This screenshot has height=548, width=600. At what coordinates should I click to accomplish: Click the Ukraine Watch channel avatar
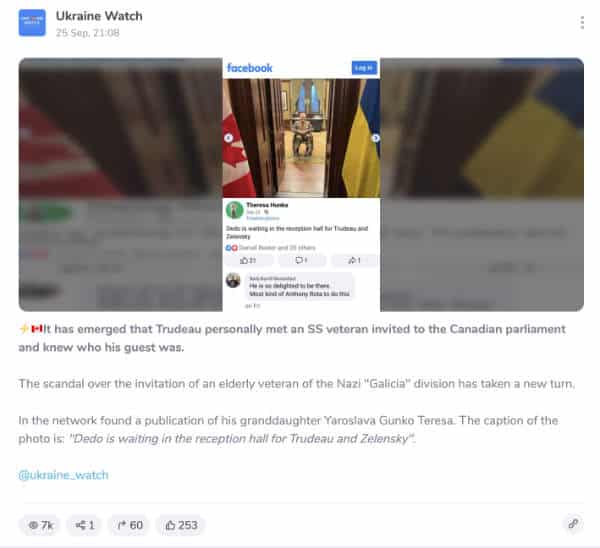coord(32,23)
